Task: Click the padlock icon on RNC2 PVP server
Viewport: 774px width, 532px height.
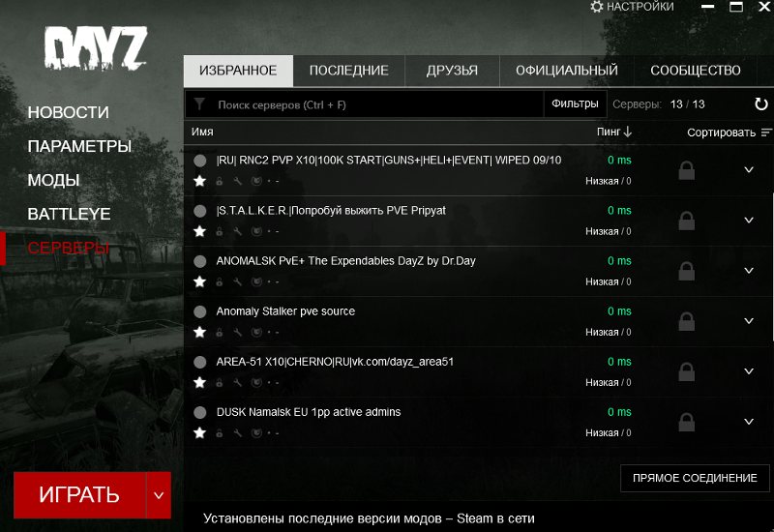Action: coord(686,170)
